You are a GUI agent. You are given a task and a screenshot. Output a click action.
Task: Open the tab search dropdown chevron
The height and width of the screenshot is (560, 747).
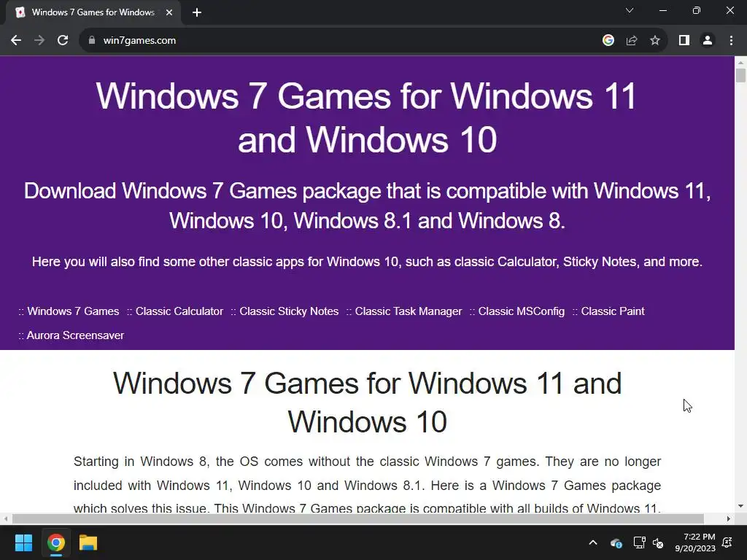pos(630,10)
